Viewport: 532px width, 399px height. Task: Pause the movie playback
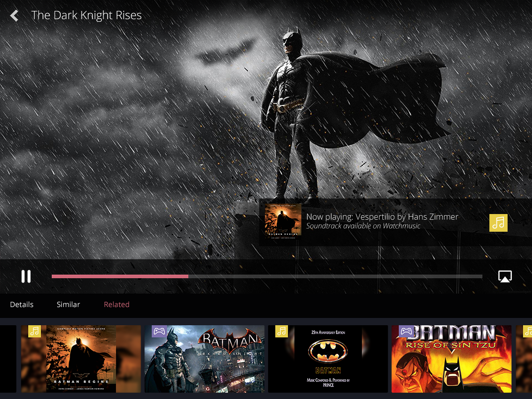pyautogui.click(x=26, y=276)
